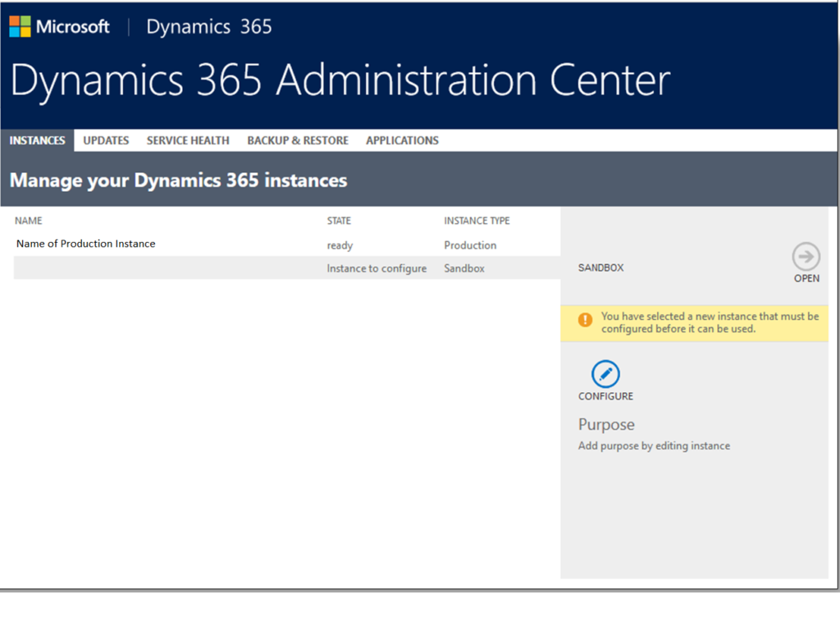Viewport: 840px width, 625px height.
Task: Click the STATE column header
Action: (339, 221)
